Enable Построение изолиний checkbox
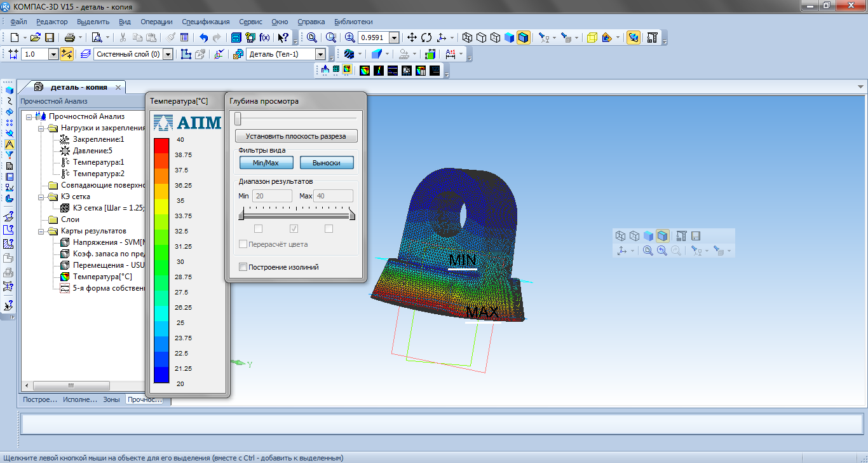Screen dimensions: 868x463 coord(243,267)
